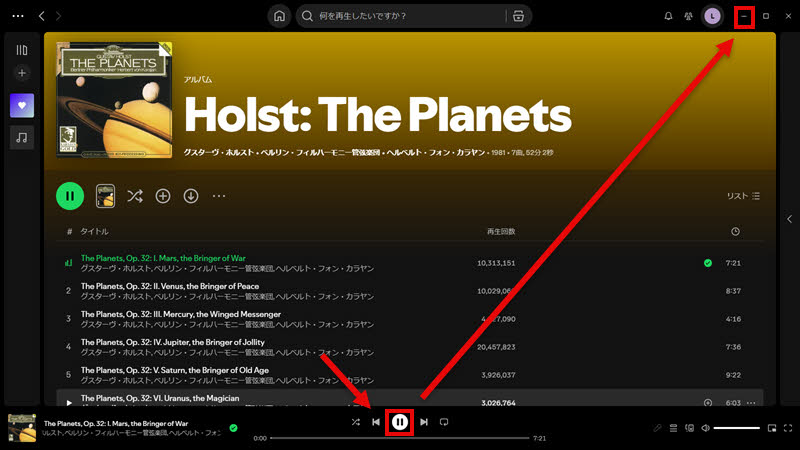Pause the album with large green button

point(70,196)
